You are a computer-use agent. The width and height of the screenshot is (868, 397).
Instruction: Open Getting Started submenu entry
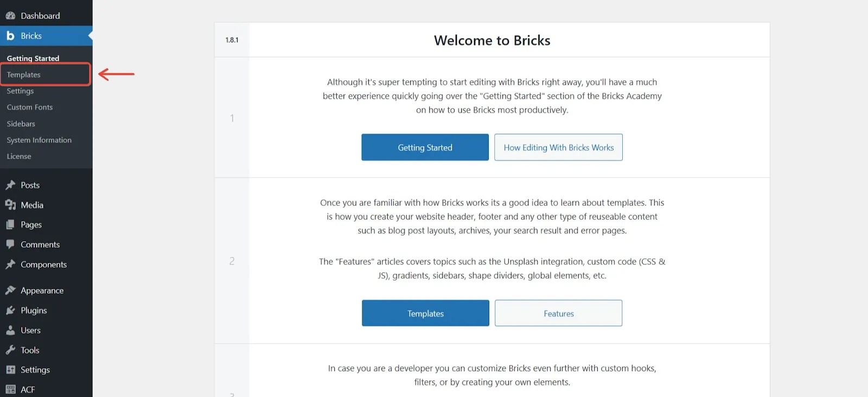[33, 58]
